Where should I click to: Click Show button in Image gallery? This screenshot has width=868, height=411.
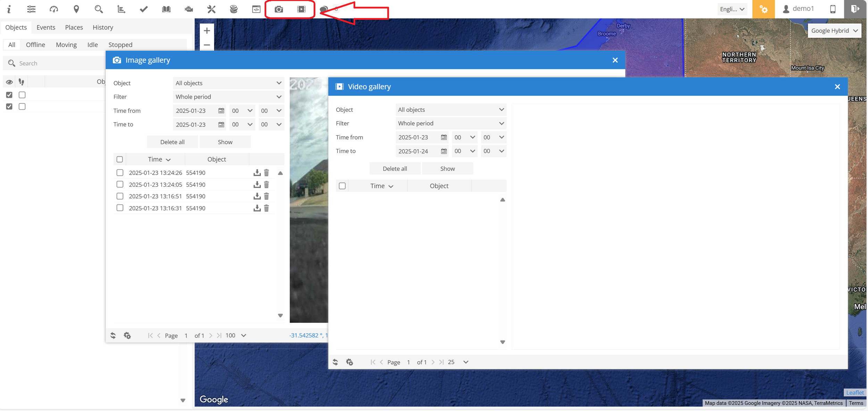225,142
